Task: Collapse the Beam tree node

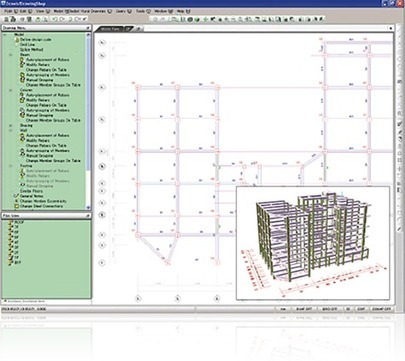Action: click(10, 55)
